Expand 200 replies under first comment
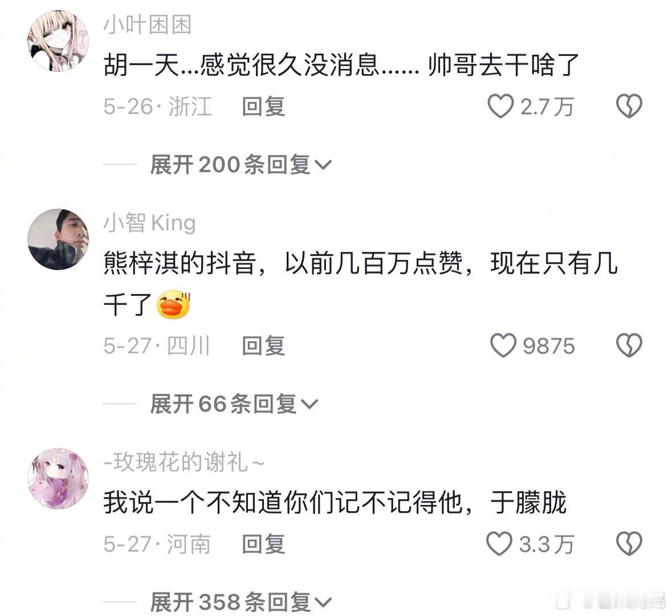Viewport: 672px width, 616px height. (241, 165)
